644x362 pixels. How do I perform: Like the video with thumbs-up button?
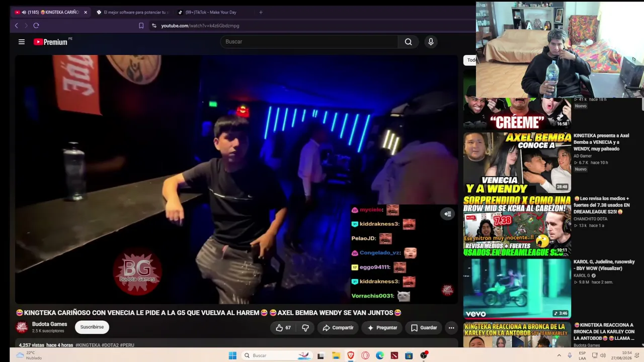coord(283,328)
